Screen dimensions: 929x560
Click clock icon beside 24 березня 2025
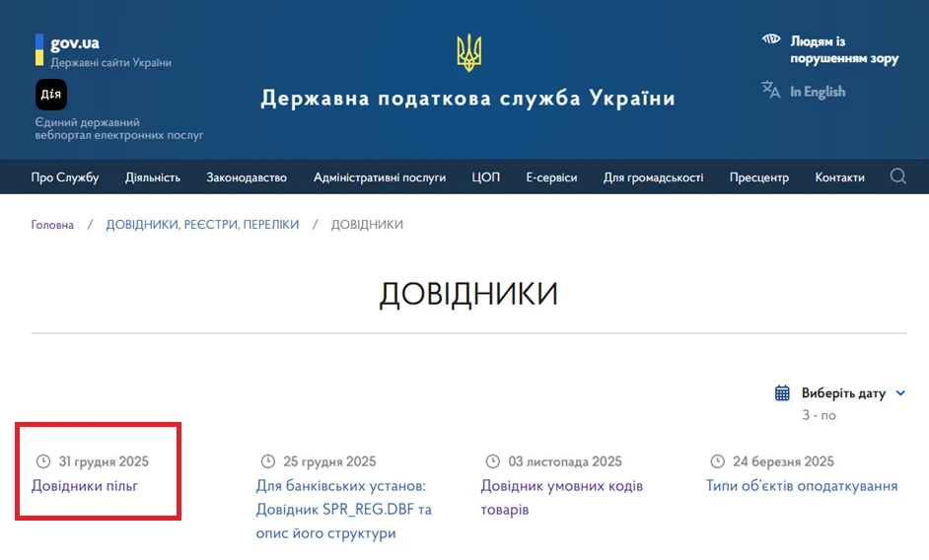click(x=718, y=461)
